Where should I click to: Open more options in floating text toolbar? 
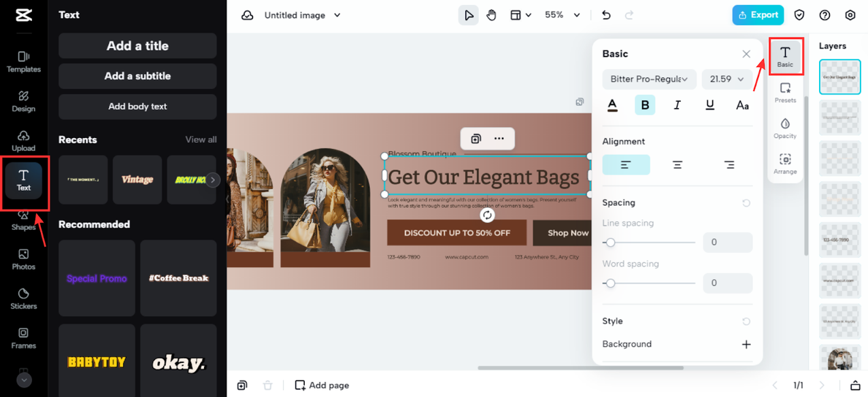[499, 139]
